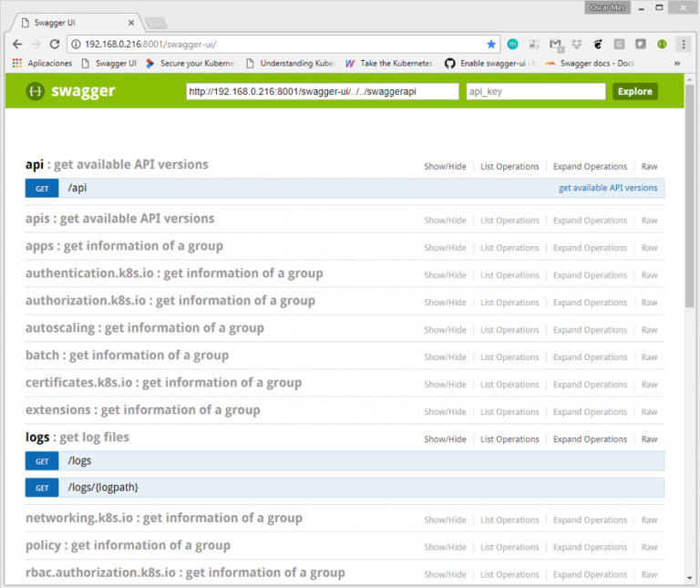Image resolution: width=700 pixels, height=588 pixels.
Task: Click the page vertical scrollbar thumb
Action: (x=689, y=196)
